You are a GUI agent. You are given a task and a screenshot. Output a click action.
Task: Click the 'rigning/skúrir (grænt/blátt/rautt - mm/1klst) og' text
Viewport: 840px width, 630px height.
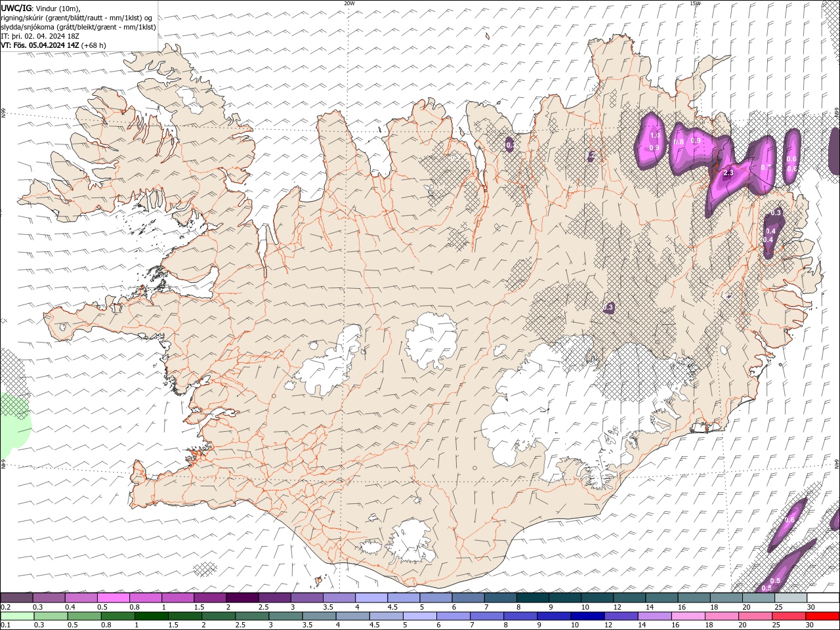(77, 17)
